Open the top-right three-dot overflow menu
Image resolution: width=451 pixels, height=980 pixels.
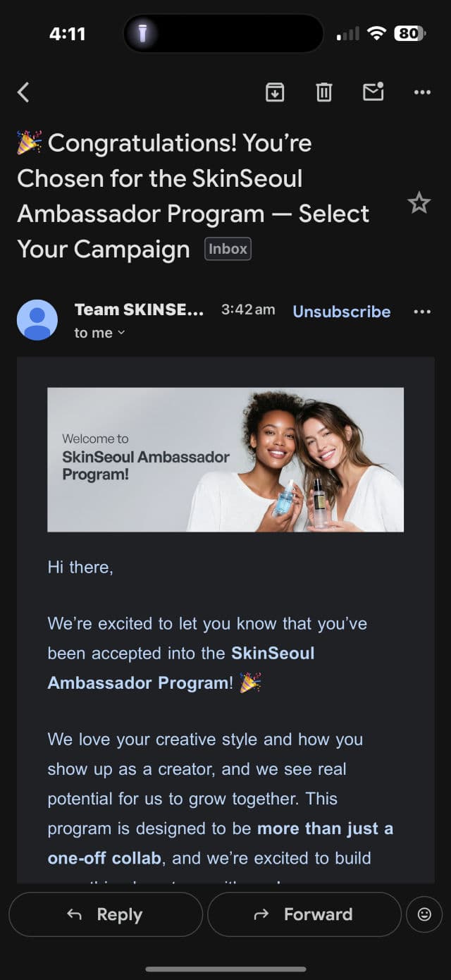(422, 92)
